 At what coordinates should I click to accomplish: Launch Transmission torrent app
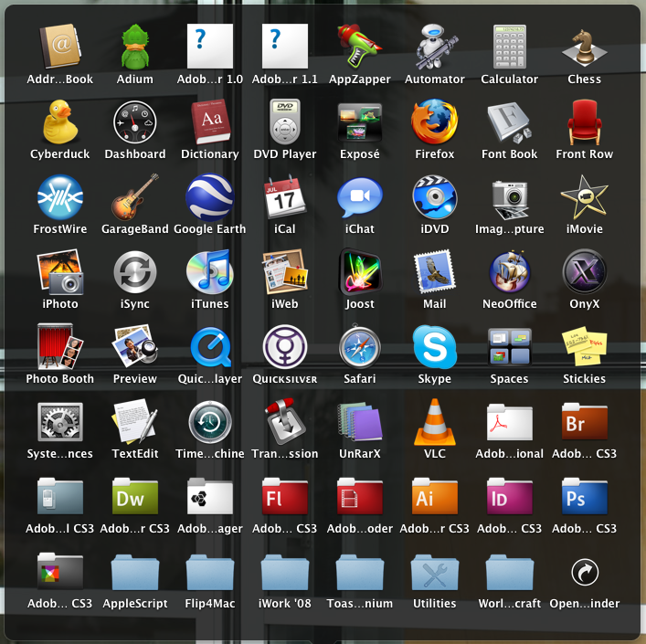click(285, 421)
